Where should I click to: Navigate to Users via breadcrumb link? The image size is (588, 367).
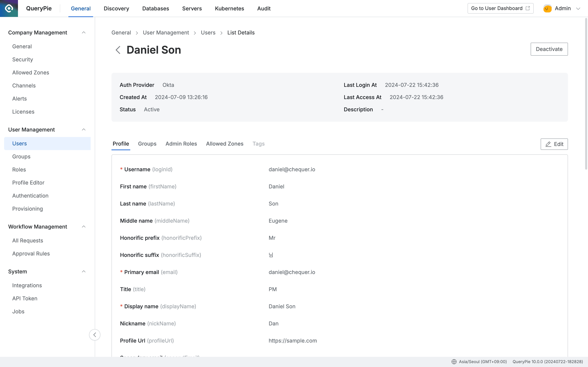(x=208, y=33)
